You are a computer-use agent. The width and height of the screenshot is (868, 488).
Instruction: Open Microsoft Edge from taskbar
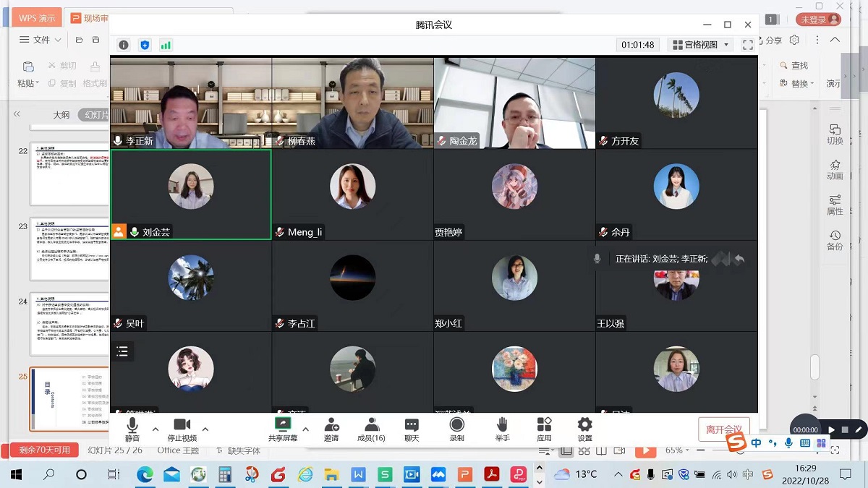pyautogui.click(x=145, y=474)
